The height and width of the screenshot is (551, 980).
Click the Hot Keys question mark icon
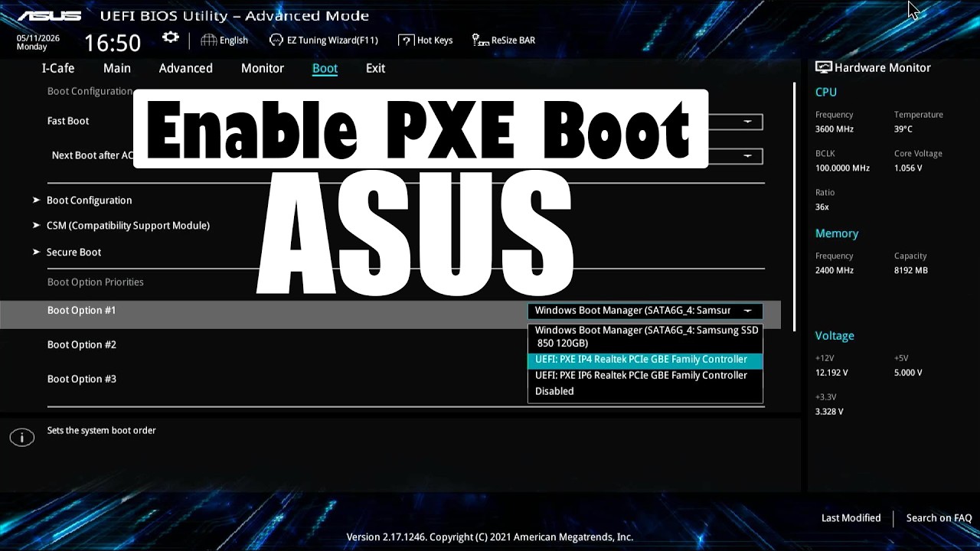(x=407, y=40)
